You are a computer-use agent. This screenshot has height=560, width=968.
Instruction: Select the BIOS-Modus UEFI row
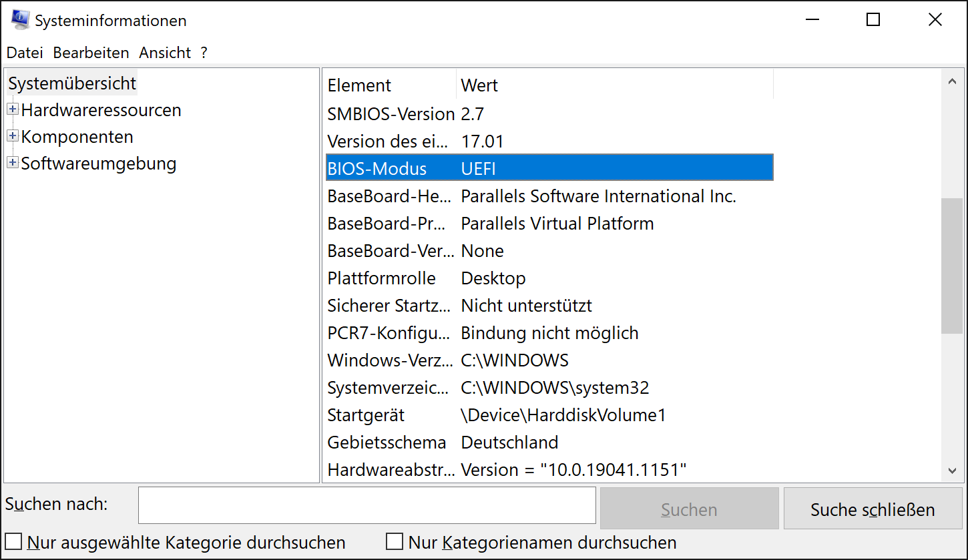(x=547, y=168)
